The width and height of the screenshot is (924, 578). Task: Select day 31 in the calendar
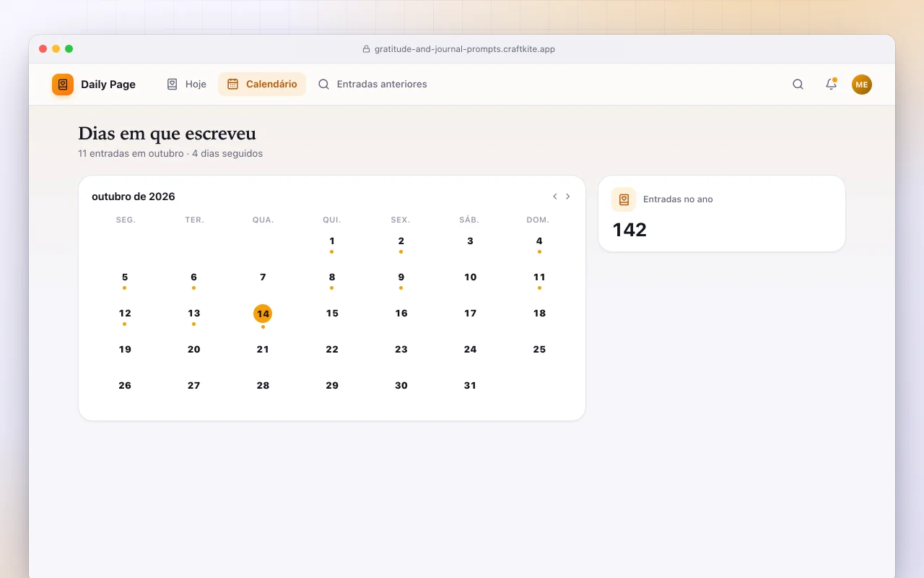click(x=470, y=386)
